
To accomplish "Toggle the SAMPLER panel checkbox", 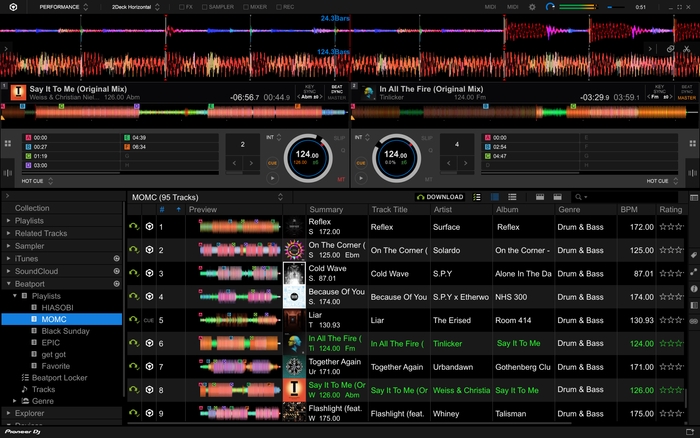I will tap(205, 7).
